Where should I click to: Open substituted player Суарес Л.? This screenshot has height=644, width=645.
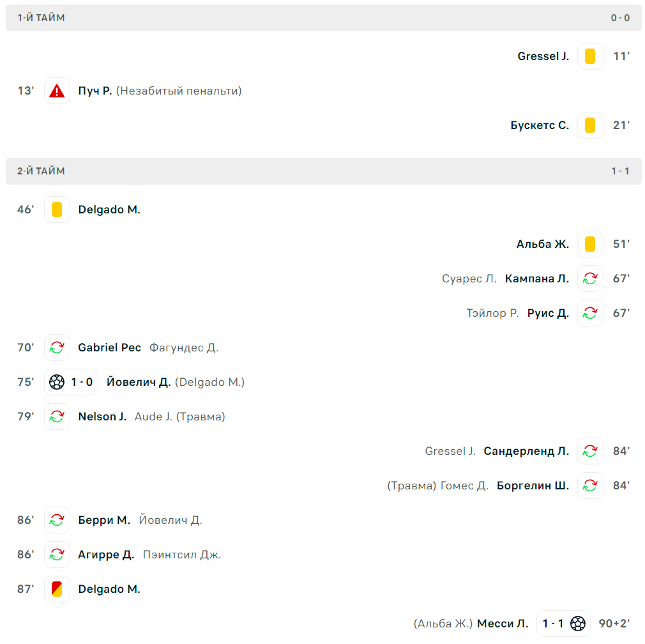tap(469, 279)
